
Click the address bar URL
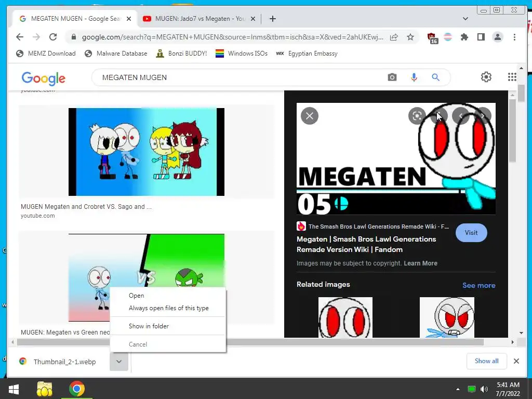[232, 37]
